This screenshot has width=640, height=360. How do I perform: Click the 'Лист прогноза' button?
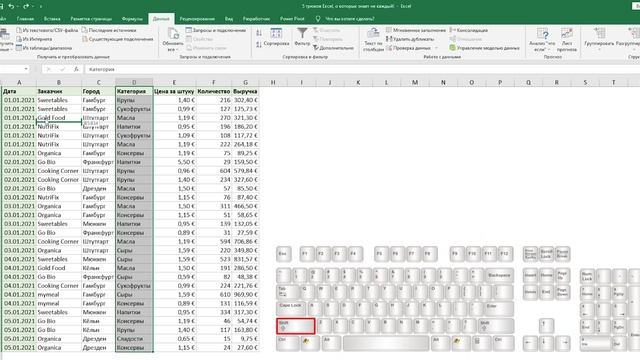[567, 40]
